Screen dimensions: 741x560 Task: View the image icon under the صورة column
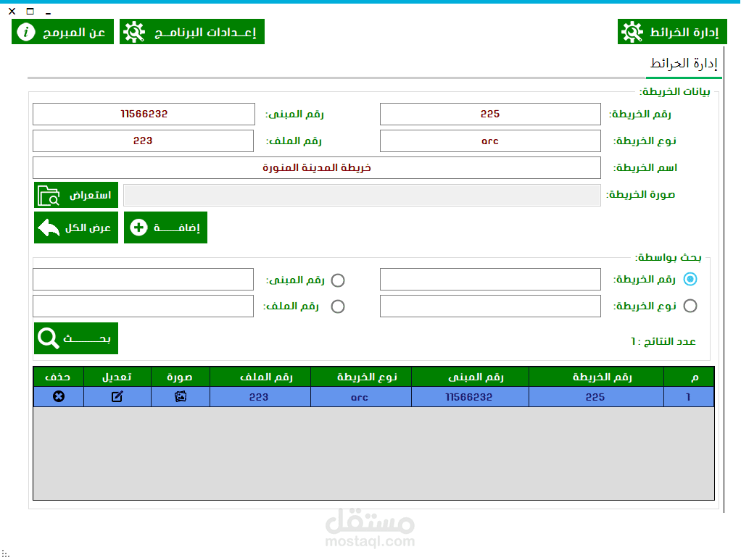click(179, 396)
